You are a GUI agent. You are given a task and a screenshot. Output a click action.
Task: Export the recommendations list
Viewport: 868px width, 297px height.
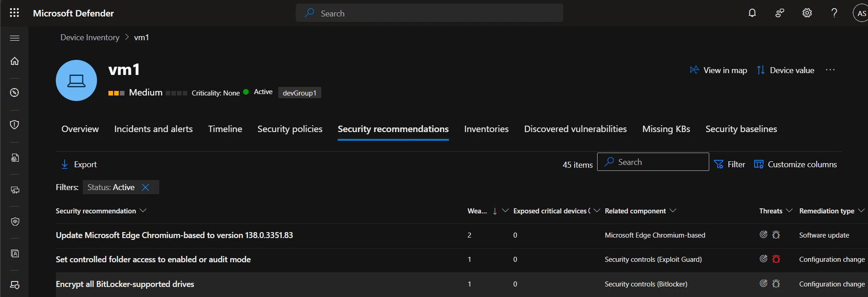pyautogui.click(x=79, y=164)
